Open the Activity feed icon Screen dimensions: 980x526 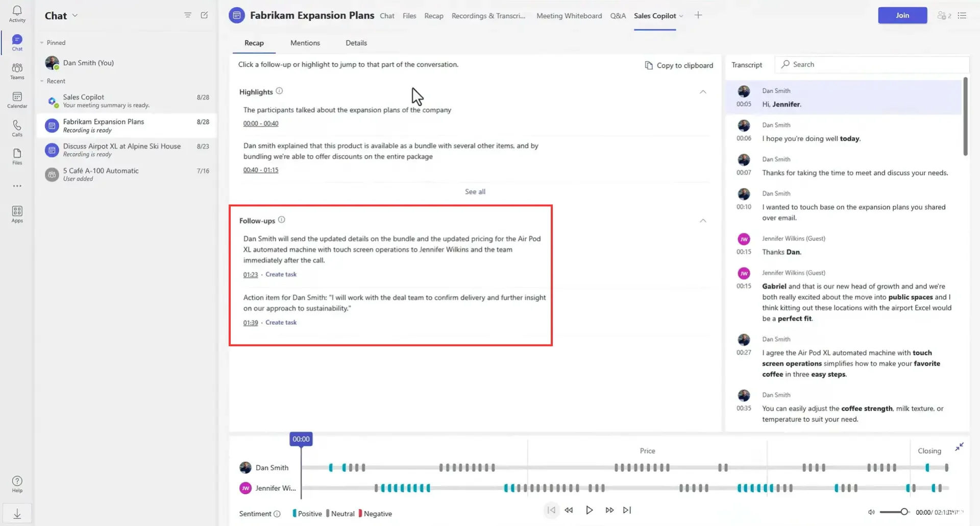[x=17, y=14]
